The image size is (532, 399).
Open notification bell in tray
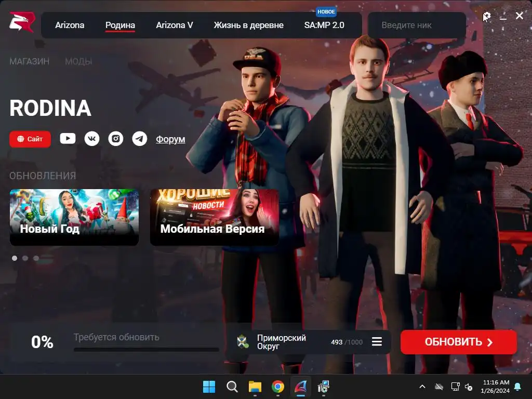coord(518,387)
